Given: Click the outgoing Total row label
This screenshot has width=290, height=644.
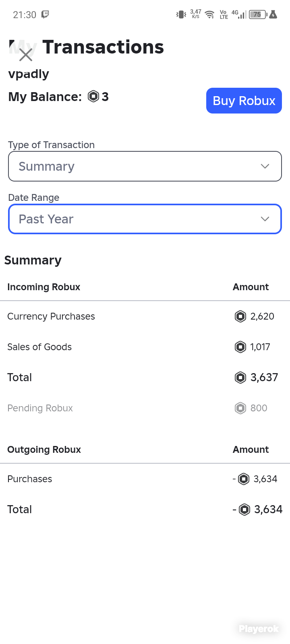Looking at the screenshot, I should pyautogui.click(x=20, y=510).
